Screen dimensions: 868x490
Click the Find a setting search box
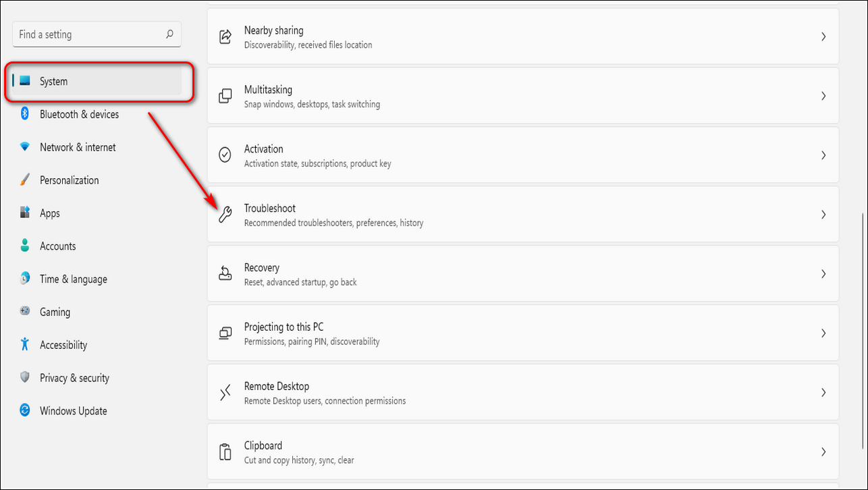click(88, 34)
